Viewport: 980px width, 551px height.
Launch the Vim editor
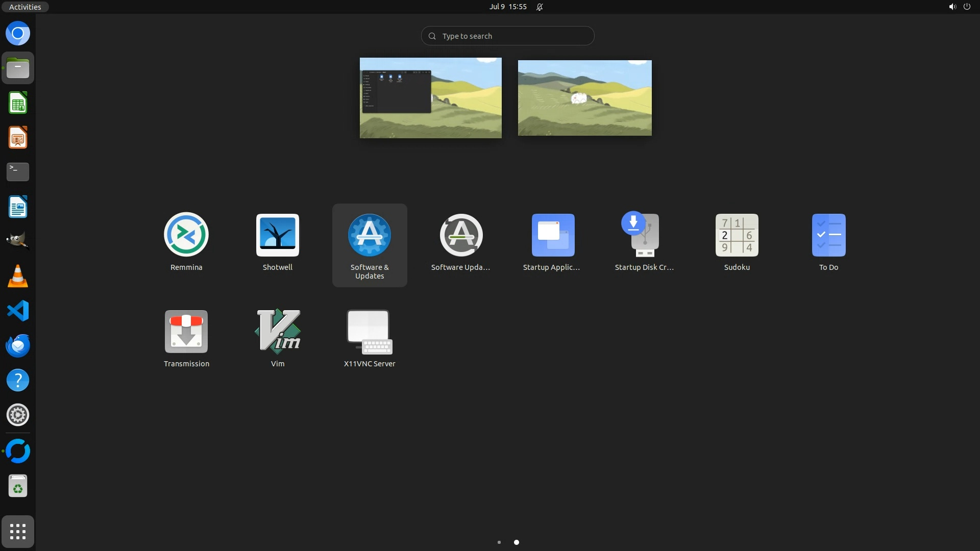278,332
